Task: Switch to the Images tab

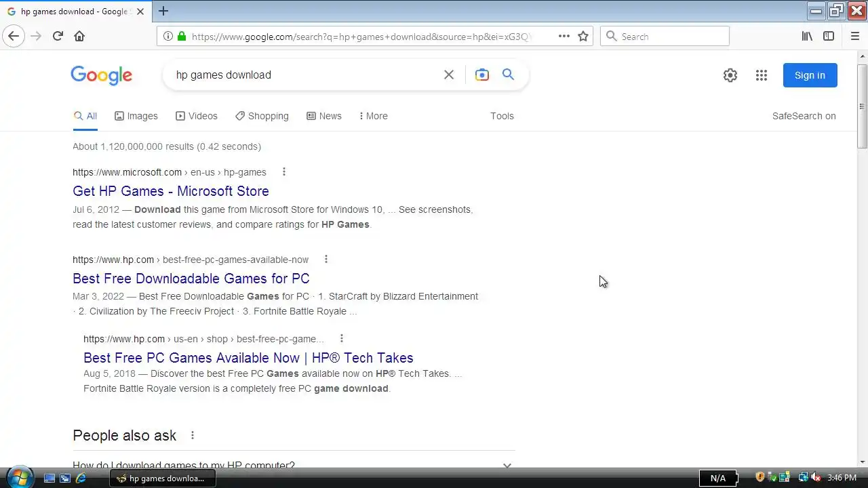Action: point(136,116)
